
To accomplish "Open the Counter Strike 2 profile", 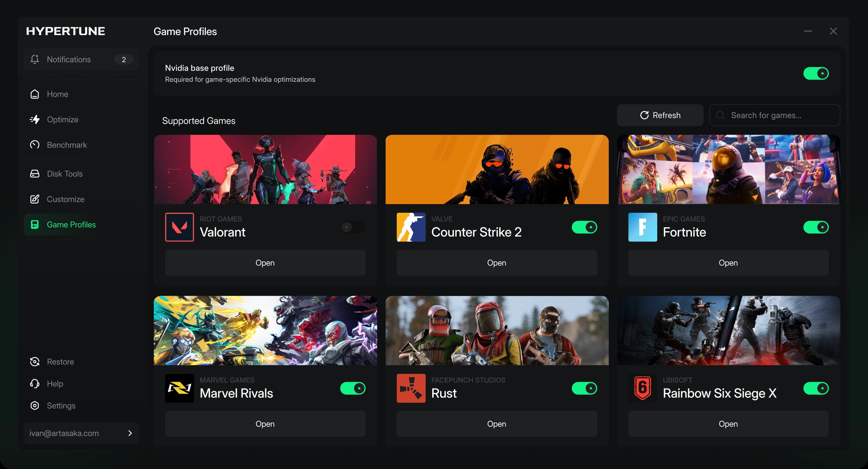I will (497, 263).
